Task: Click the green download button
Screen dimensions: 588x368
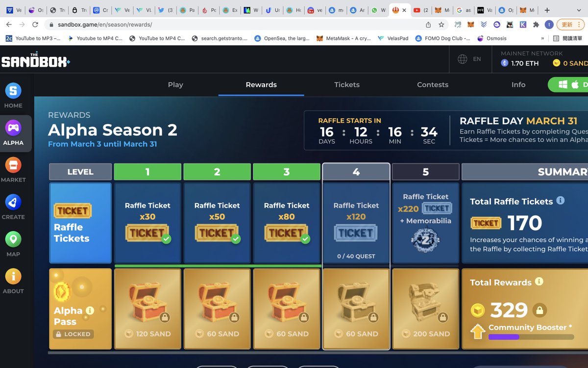Action: [x=568, y=84]
